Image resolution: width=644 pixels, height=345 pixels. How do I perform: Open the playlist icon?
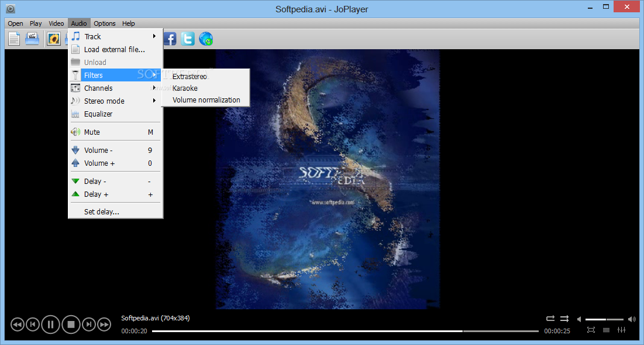(606, 330)
